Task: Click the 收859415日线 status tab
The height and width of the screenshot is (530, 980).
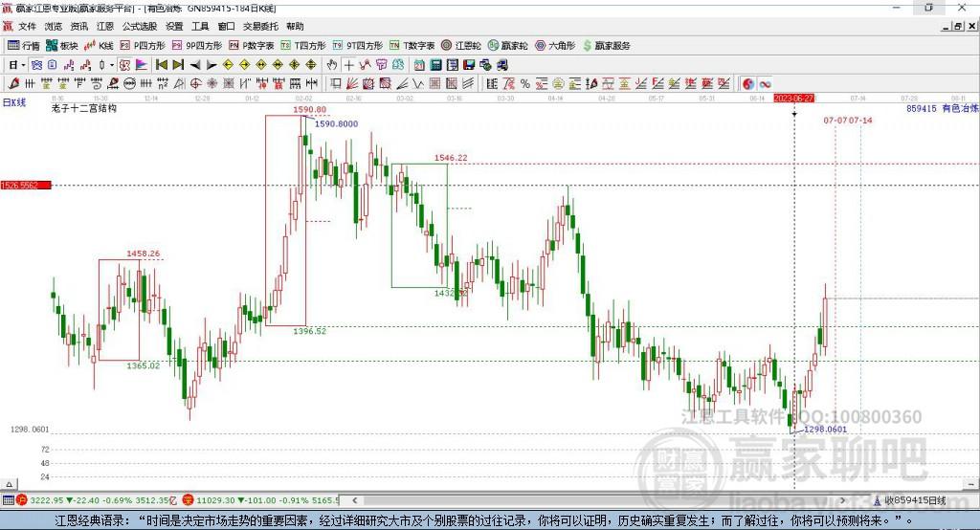Action: [914, 499]
